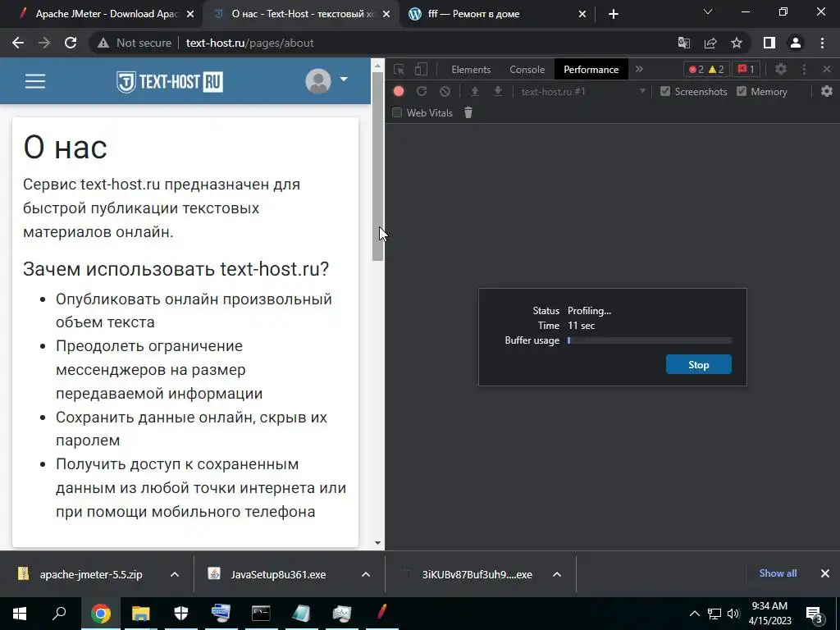The width and height of the screenshot is (840, 630).
Task: Click the errors and warnings counter
Action: [x=706, y=69]
